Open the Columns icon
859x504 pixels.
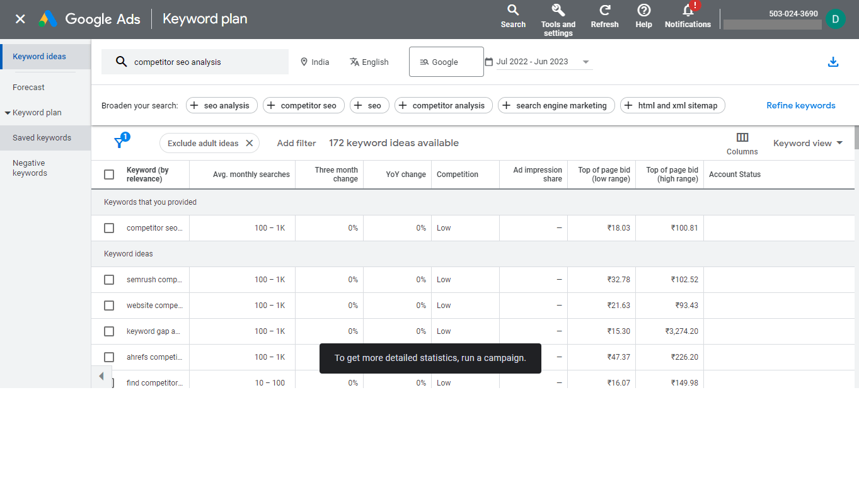pos(742,137)
